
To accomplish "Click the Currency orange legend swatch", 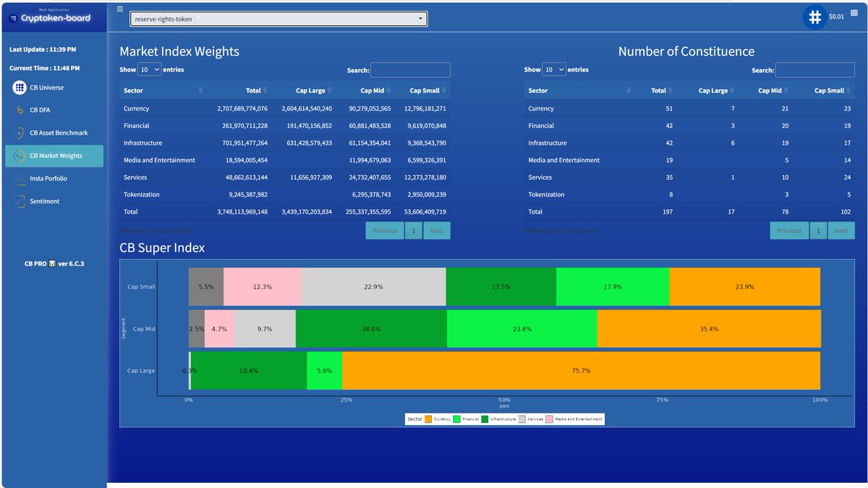I will coord(428,419).
